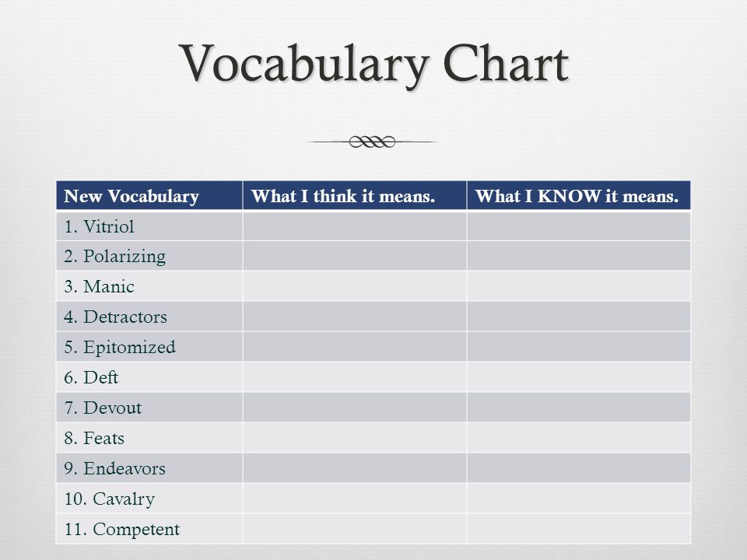The width and height of the screenshot is (747, 560).
Task: Click the '7. Devout' cell
Action: (x=149, y=408)
